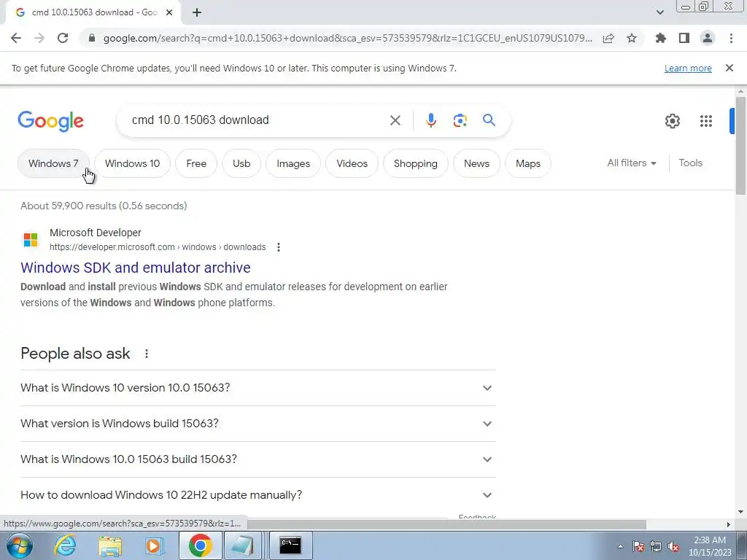Screen dimensions: 747x560
Task: Click the lock icon in address bar
Action: pos(92,38)
